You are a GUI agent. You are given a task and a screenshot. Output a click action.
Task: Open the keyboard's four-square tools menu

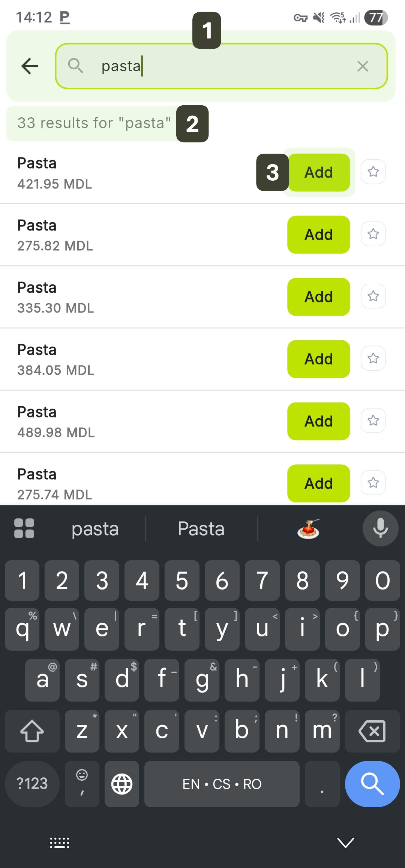(24, 528)
